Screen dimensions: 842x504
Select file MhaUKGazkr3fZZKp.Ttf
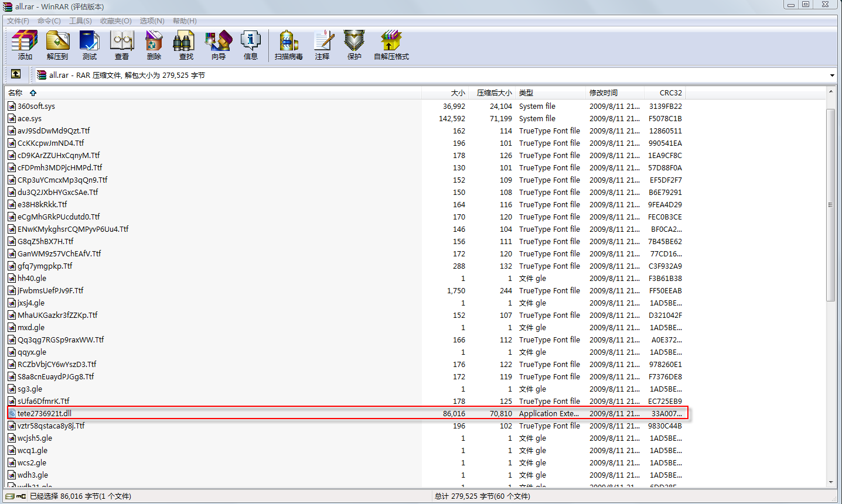(x=57, y=315)
